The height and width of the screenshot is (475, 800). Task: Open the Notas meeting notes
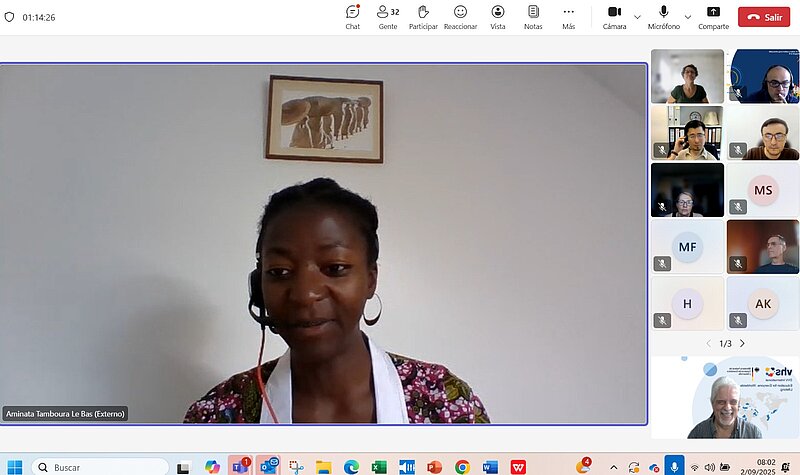click(x=533, y=17)
